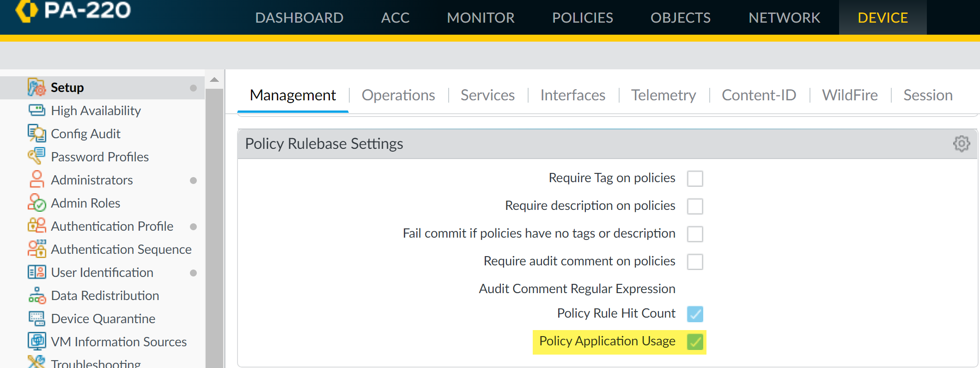Viewport: 980px width, 368px height.
Task: Click the VM Information Sources icon
Action: 37,342
